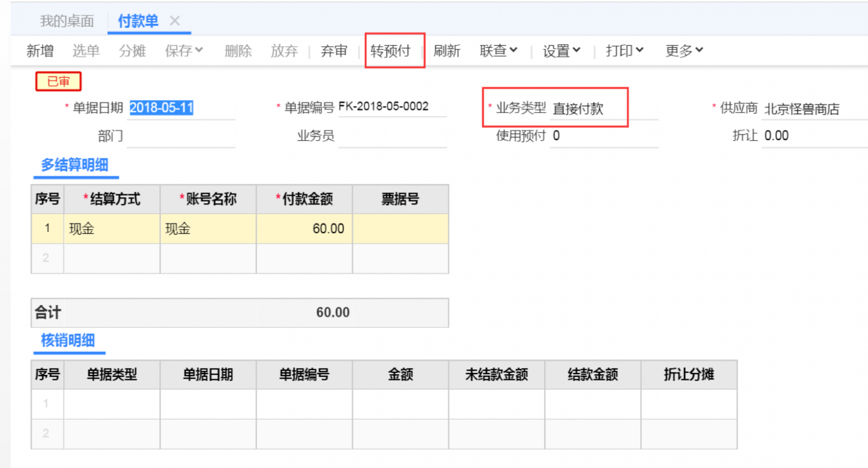Click the 现金 cell under 结算方式
Viewport: 868px width, 468px height.
[112, 229]
